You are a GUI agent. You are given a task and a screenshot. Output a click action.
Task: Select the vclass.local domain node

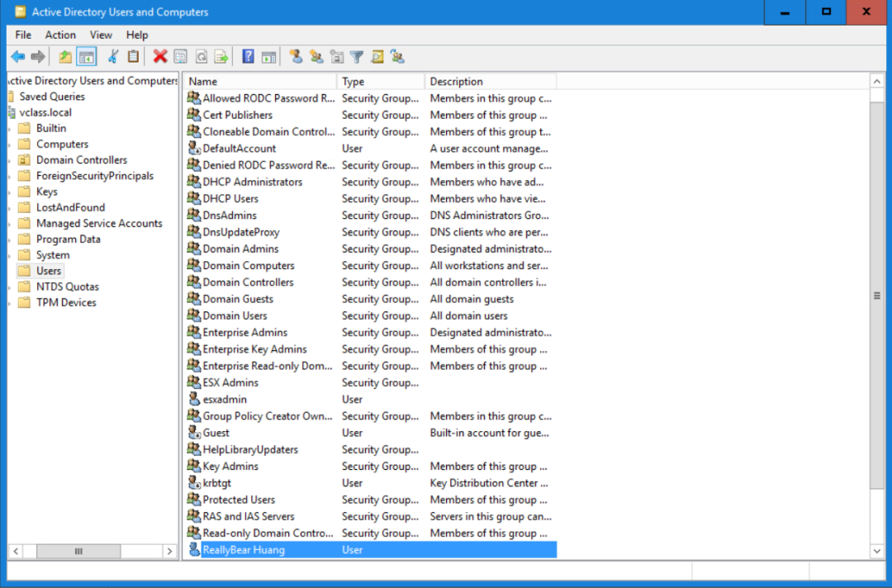click(45, 112)
